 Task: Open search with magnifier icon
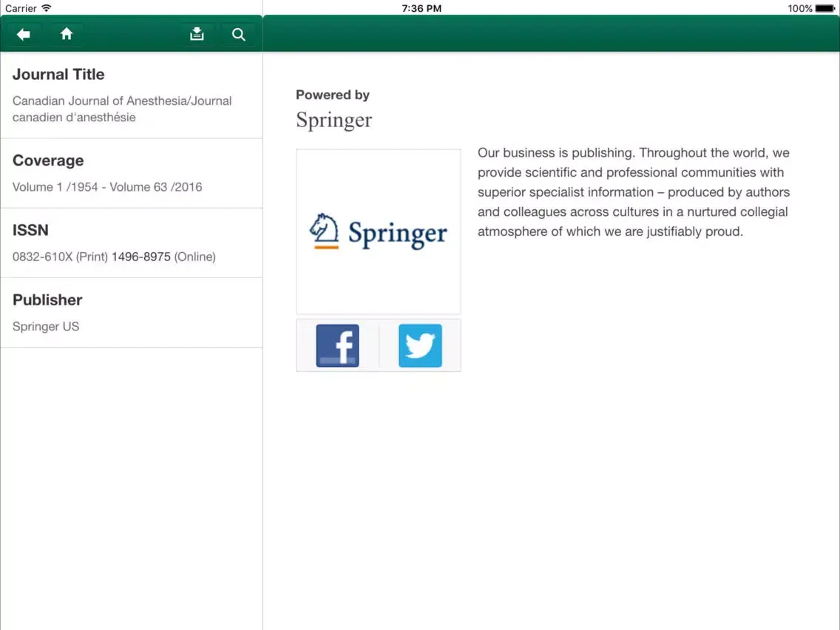tap(238, 34)
